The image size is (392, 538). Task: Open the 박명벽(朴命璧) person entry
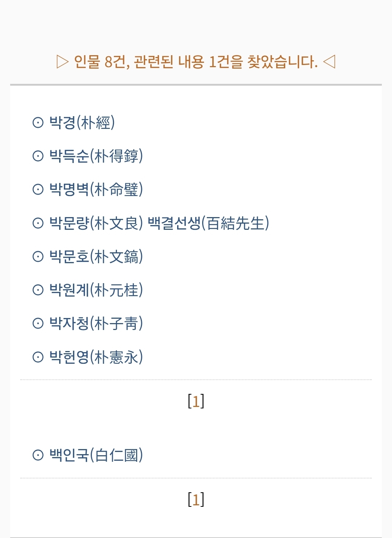[96, 189]
